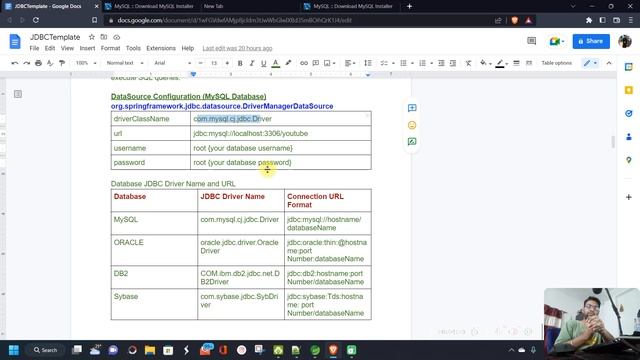640x360 pixels.
Task: Open the Insert image dropdown
Action: 329,63
